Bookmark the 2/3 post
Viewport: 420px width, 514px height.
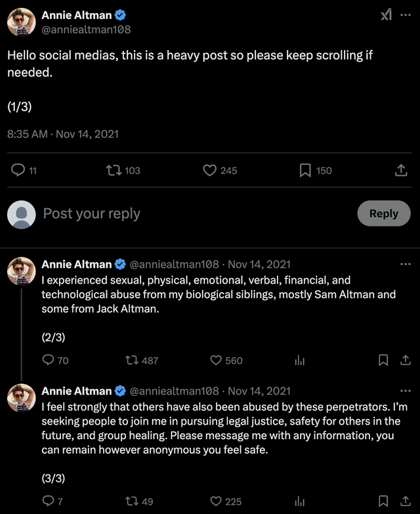coord(384,360)
